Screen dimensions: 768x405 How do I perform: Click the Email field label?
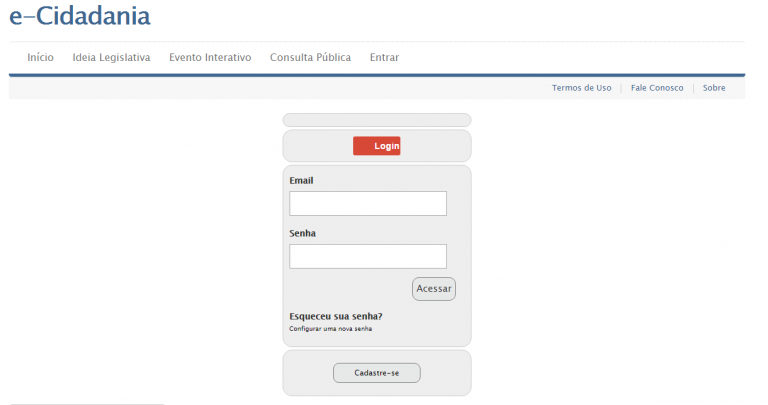[301, 180]
